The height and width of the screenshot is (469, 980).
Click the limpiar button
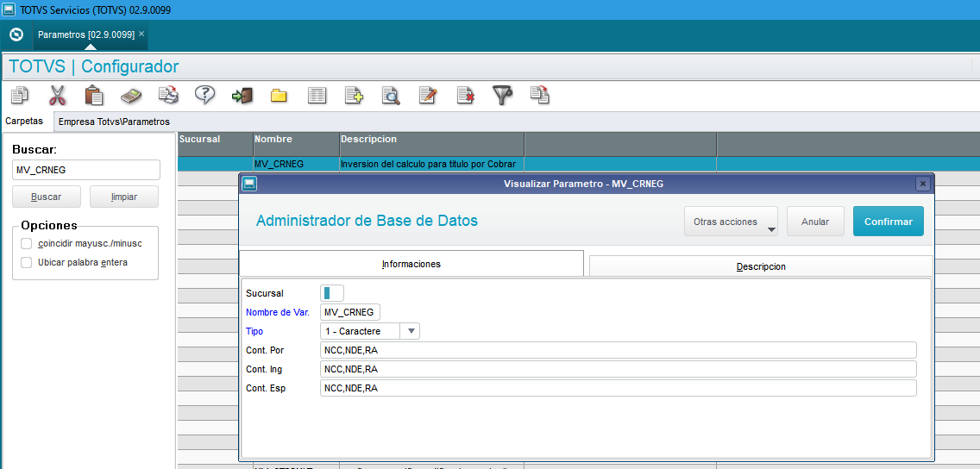(123, 197)
